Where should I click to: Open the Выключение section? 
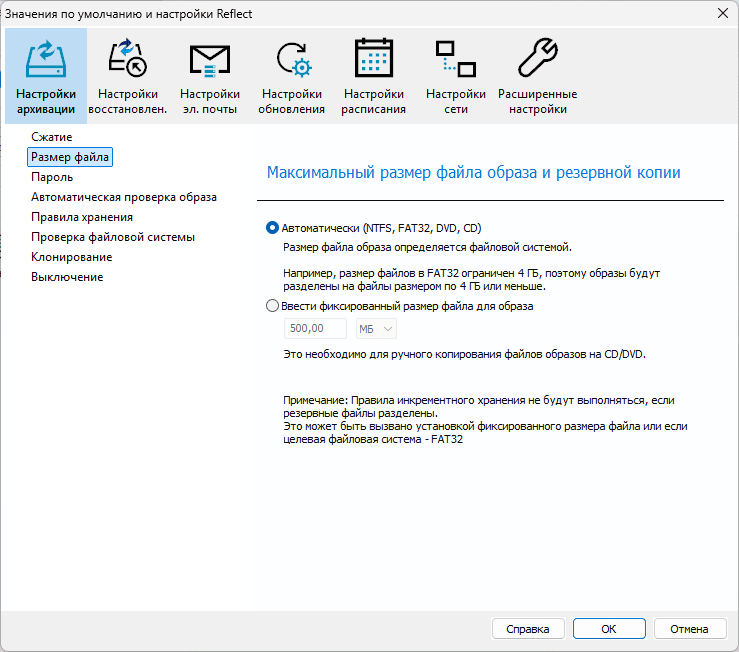tap(67, 277)
